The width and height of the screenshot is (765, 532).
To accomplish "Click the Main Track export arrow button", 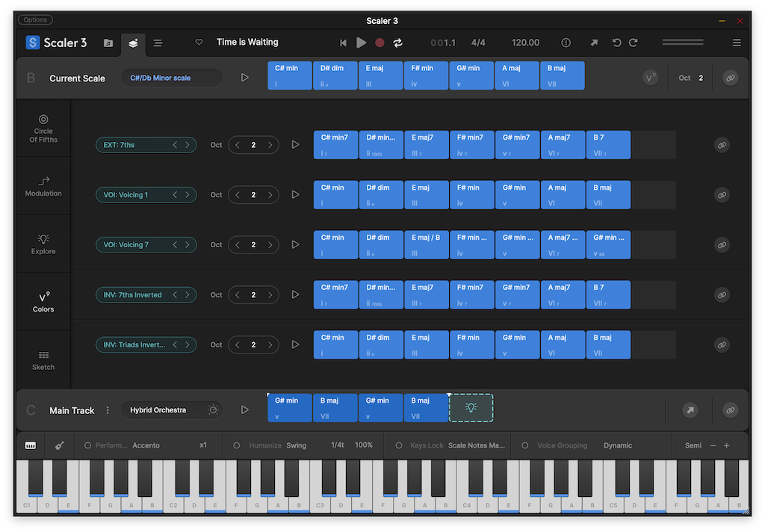I will point(690,410).
